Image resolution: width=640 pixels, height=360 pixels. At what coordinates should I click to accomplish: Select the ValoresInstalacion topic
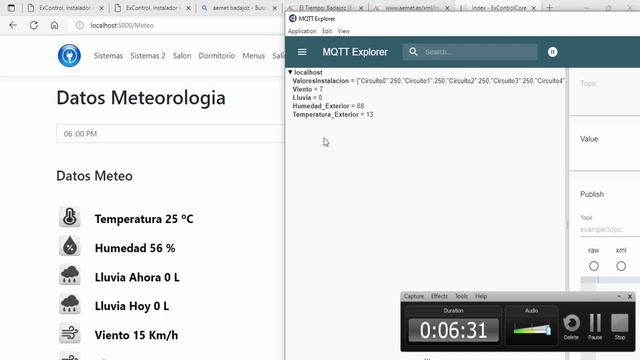click(x=429, y=81)
